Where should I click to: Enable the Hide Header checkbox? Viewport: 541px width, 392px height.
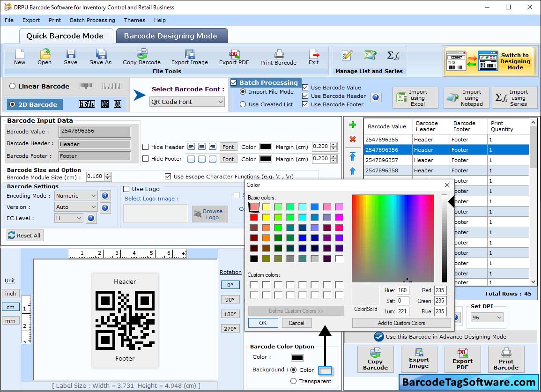pos(146,147)
